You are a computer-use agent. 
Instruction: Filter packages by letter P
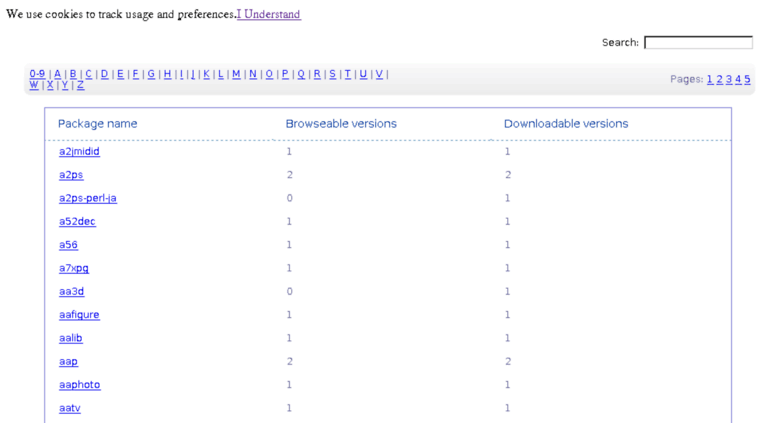(285, 74)
